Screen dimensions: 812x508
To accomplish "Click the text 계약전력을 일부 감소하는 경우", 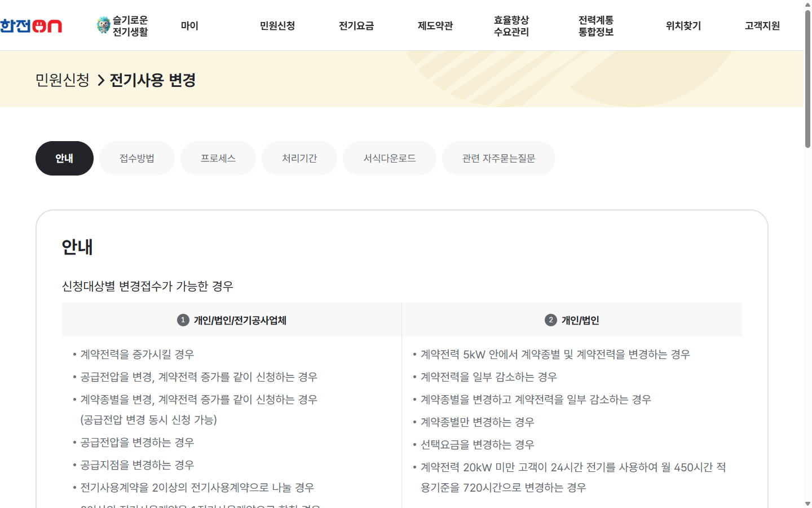I will tap(489, 377).
